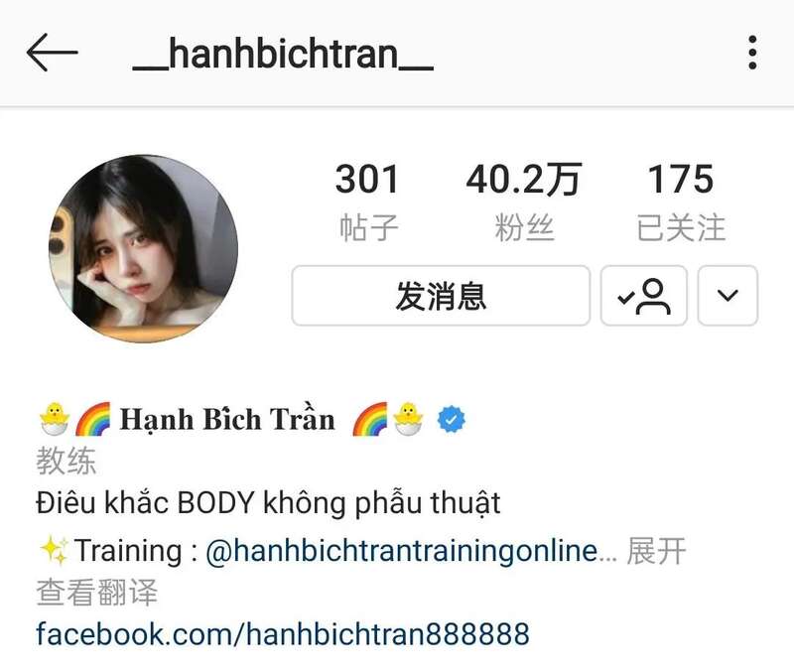This screenshot has height=672, width=794.
Task: Tap the sparkles emoji before Training
Action: [55, 551]
